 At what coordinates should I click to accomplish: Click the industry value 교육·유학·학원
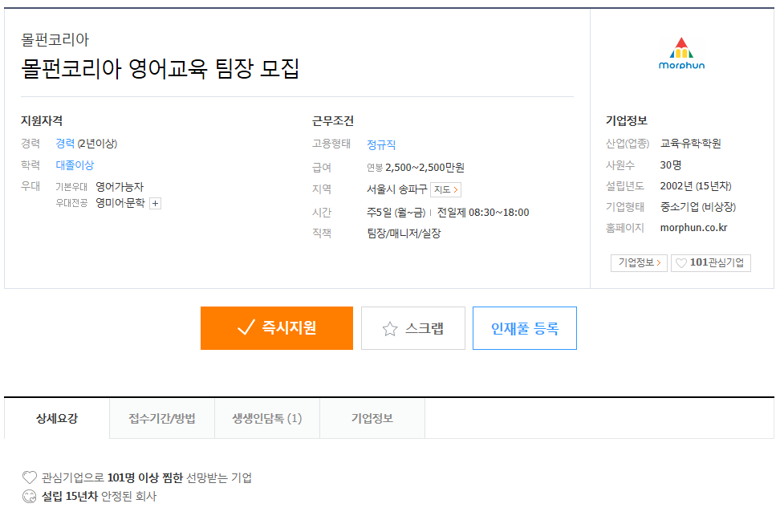[x=690, y=144]
